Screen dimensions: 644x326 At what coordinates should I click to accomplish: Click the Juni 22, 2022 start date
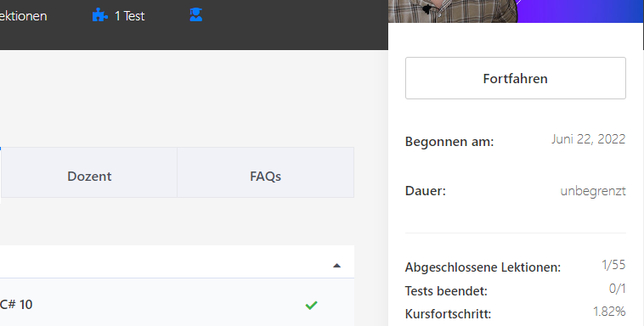click(x=588, y=139)
